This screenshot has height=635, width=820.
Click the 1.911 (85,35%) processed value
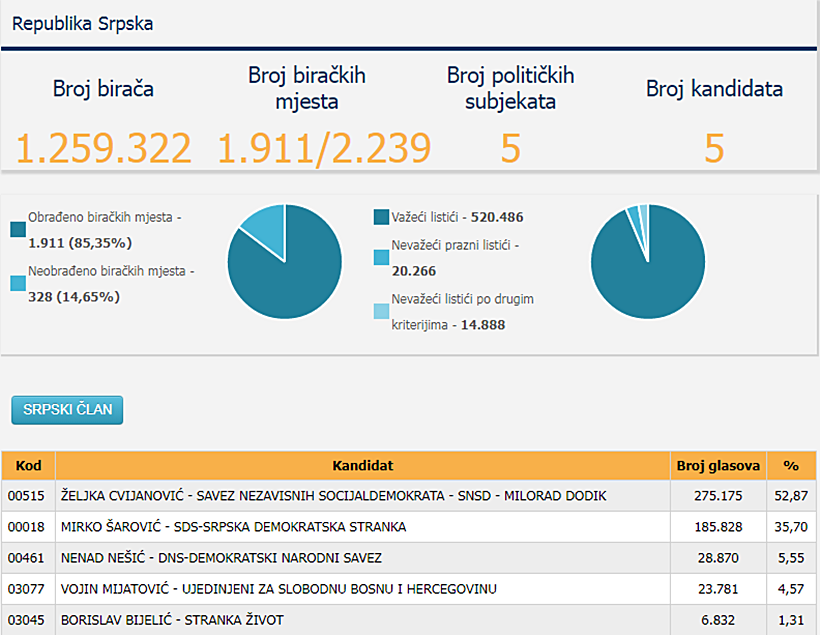[80, 243]
